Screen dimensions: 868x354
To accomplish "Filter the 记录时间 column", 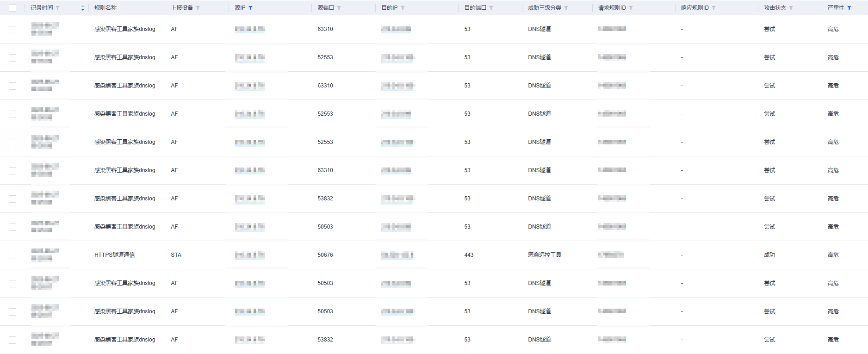I will coord(57,8).
